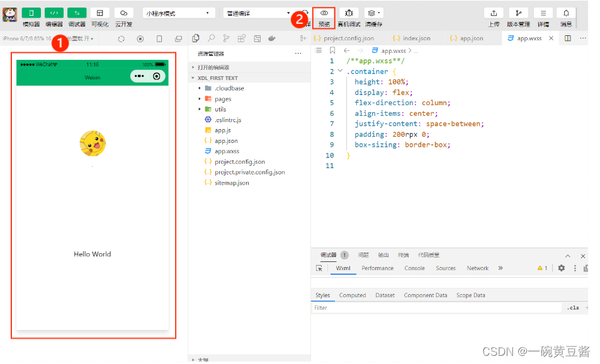Screen dimensions: 600x364
Task: Click the Filter styles input field
Action: tap(436, 308)
